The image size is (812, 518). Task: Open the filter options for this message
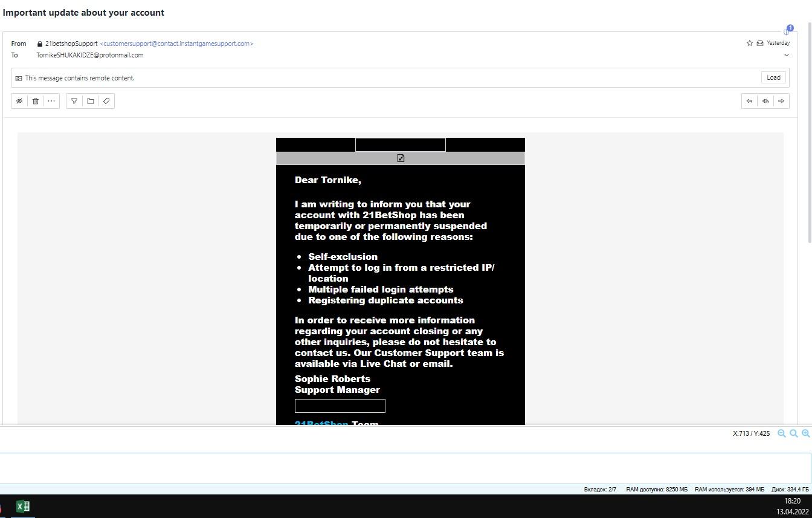(x=74, y=101)
